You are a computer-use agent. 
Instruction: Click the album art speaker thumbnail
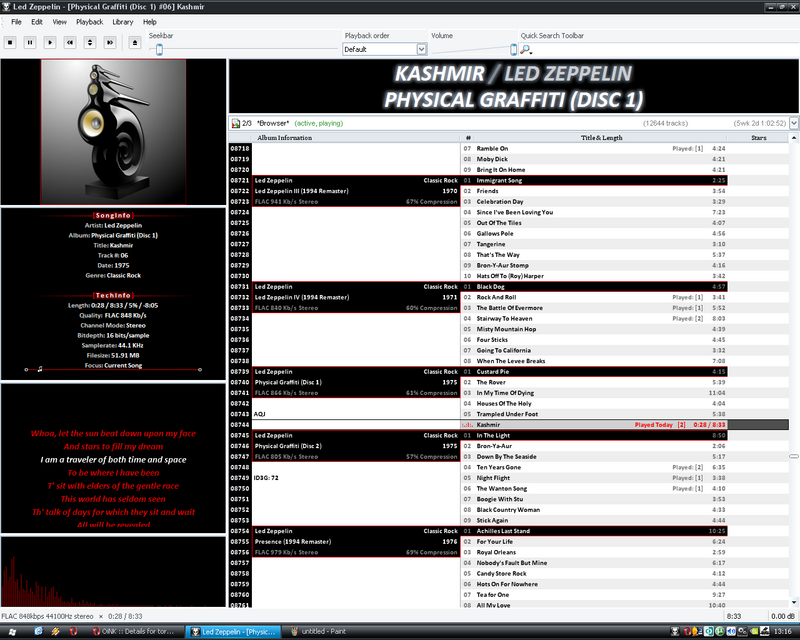tap(113, 132)
